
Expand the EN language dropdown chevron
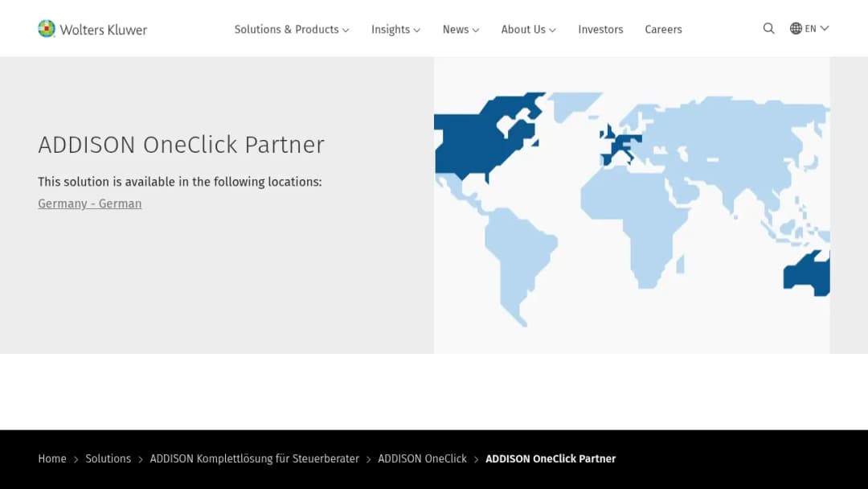[825, 28]
